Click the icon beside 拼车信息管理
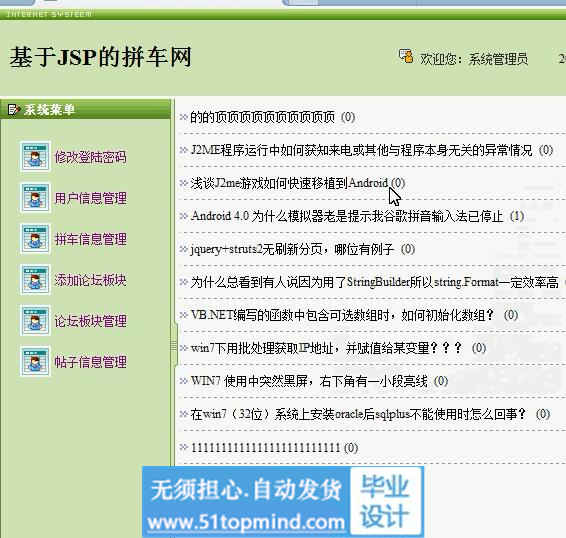The height and width of the screenshot is (538, 566). point(35,238)
